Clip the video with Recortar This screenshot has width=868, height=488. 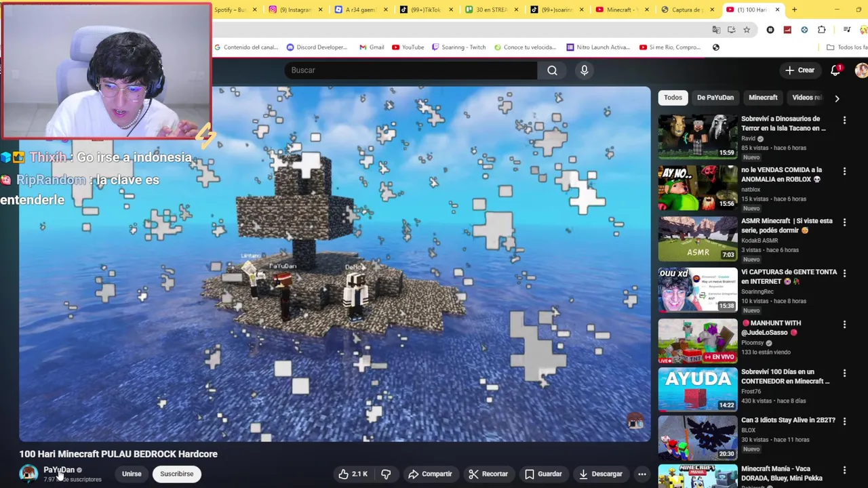click(488, 474)
